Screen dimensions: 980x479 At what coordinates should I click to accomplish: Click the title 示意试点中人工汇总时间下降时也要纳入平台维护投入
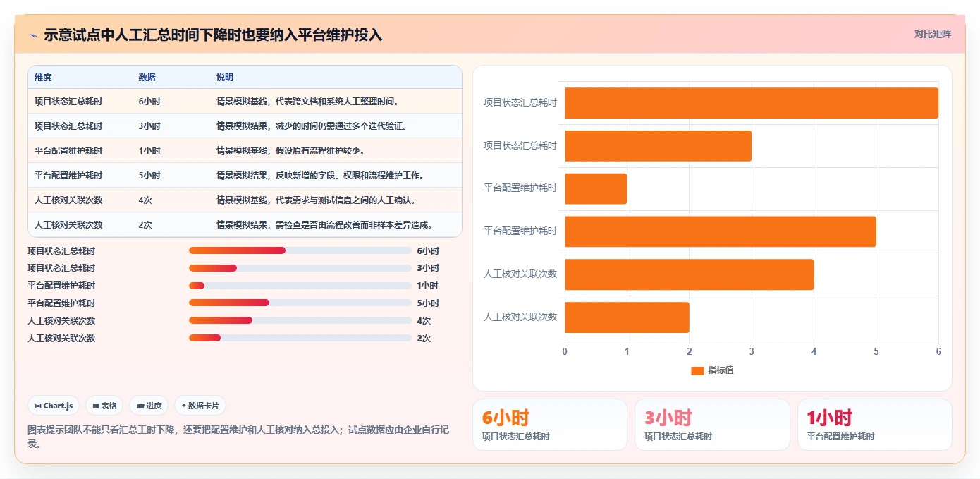tap(213, 35)
